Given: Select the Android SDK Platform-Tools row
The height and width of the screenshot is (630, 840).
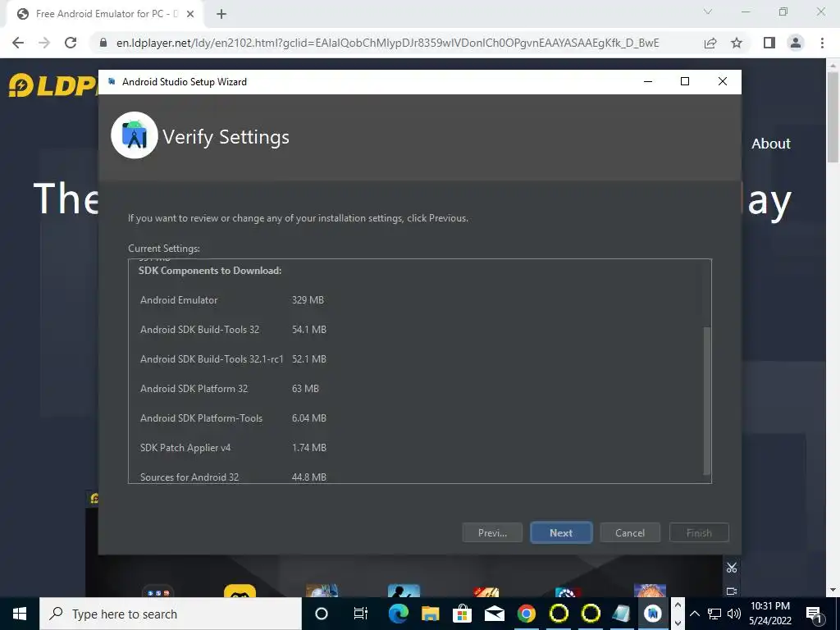Looking at the screenshot, I should (233, 418).
